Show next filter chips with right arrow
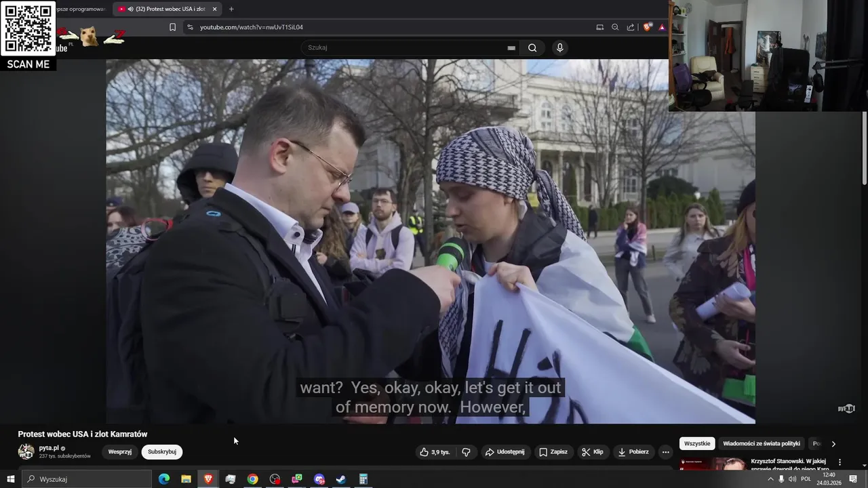 (x=833, y=444)
